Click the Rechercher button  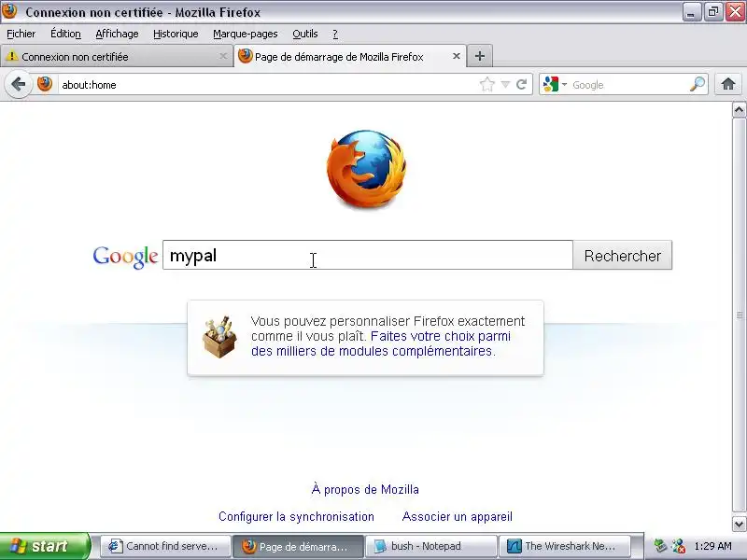coord(622,255)
